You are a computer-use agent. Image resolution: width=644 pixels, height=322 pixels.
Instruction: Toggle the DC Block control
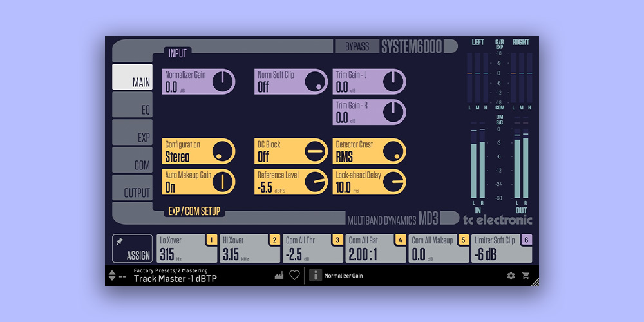click(315, 151)
